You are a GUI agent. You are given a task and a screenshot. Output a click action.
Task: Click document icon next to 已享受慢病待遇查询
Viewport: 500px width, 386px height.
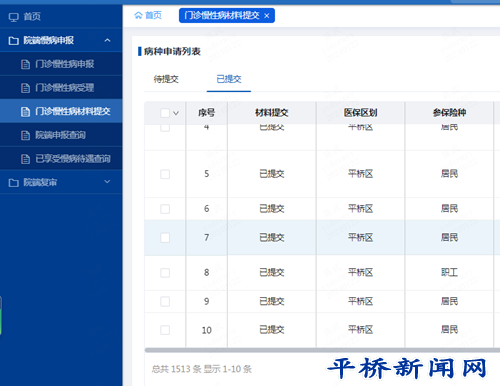[x=25, y=159]
